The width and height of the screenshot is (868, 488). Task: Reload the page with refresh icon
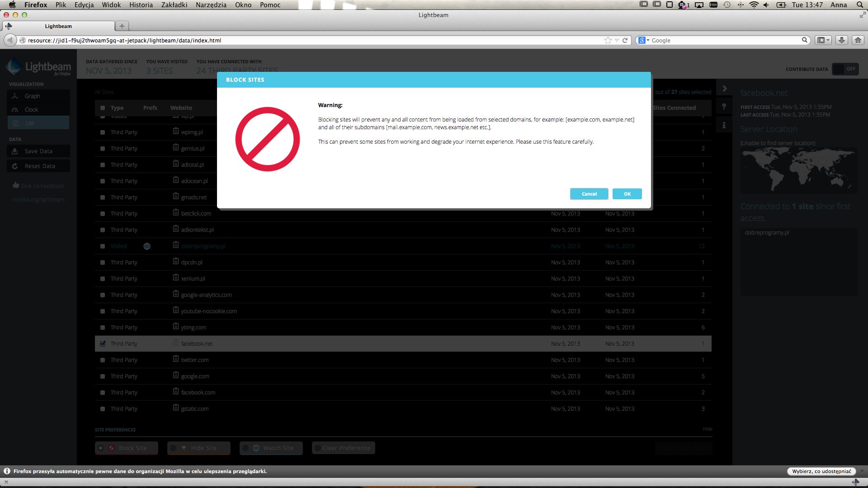(x=625, y=40)
